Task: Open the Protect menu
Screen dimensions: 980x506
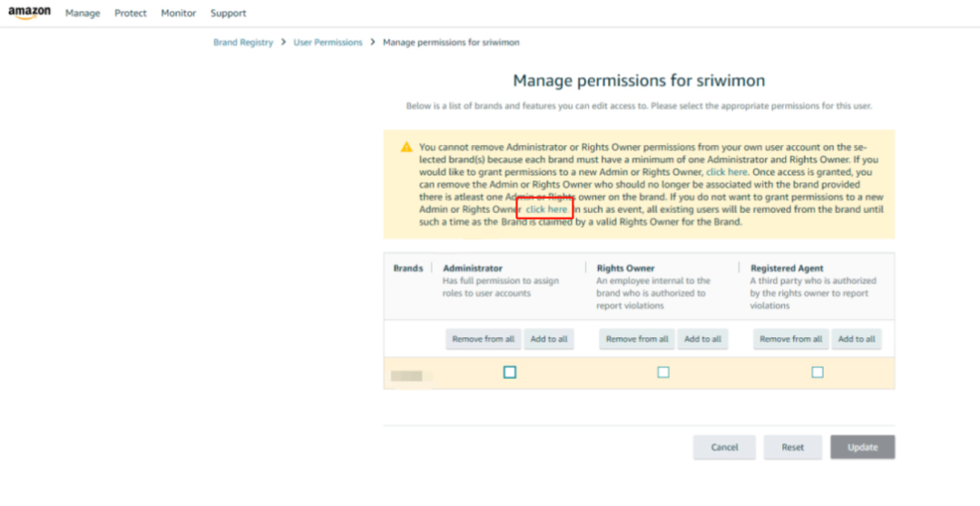Action: point(131,14)
